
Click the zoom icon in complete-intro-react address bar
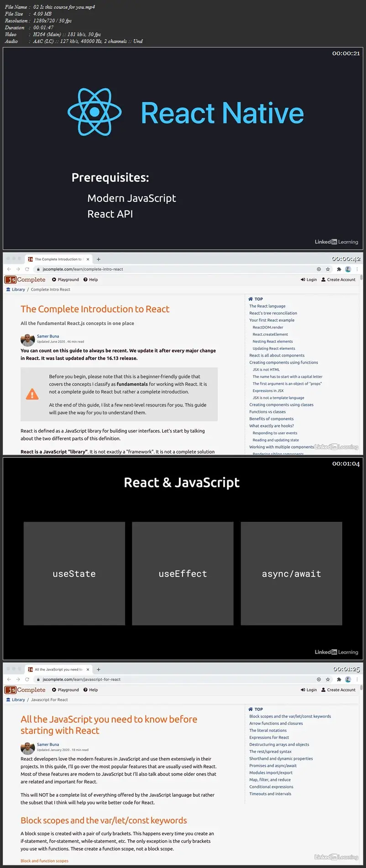(319, 269)
